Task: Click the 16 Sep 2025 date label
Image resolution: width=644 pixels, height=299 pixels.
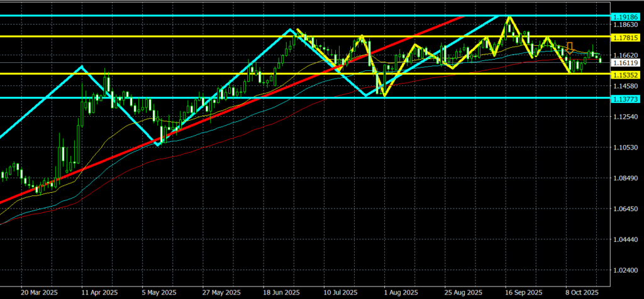Action: coord(523,293)
